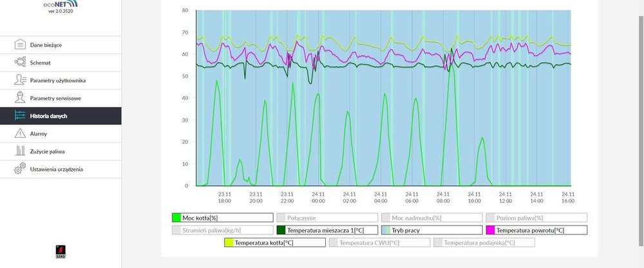The image size is (644, 268).
Task: Click the Schemat diagram icon
Action: tap(19, 62)
